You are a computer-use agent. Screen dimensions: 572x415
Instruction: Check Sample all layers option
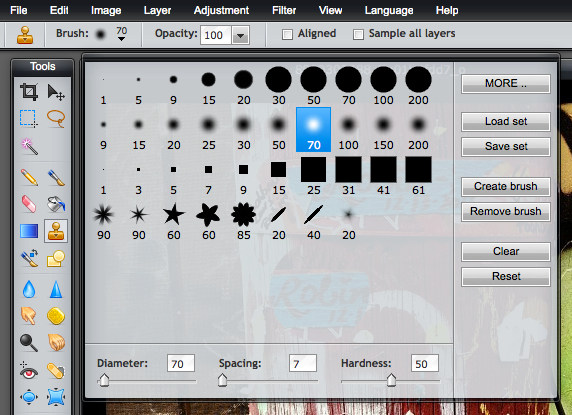click(x=358, y=35)
